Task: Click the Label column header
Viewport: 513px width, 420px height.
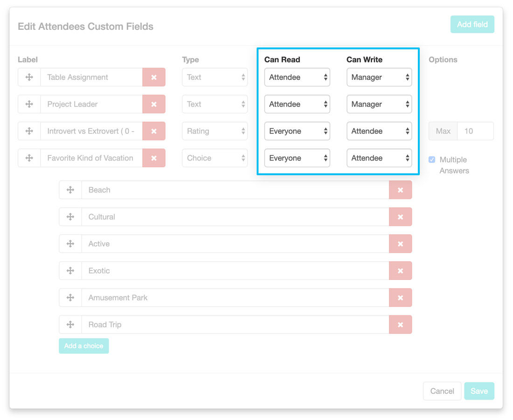Action: click(x=28, y=60)
